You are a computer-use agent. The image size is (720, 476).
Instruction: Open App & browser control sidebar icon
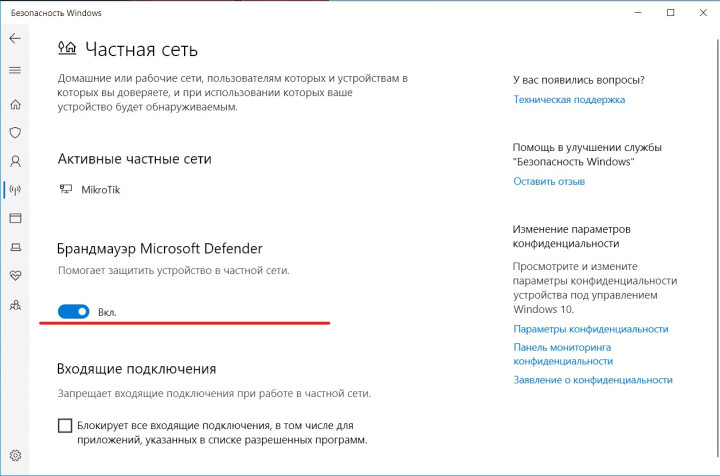(x=15, y=218)
